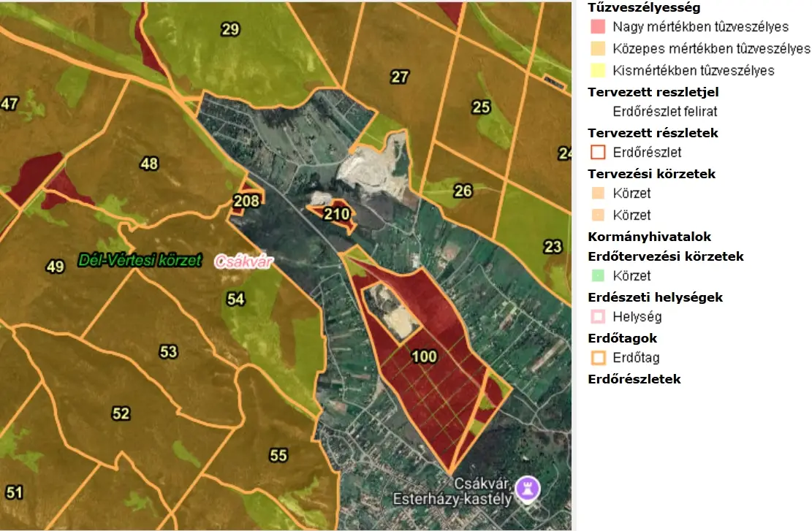The image size is (812, 531).
Task: Click the Esterházy-kastély purple castle marker
Action: 526,488
